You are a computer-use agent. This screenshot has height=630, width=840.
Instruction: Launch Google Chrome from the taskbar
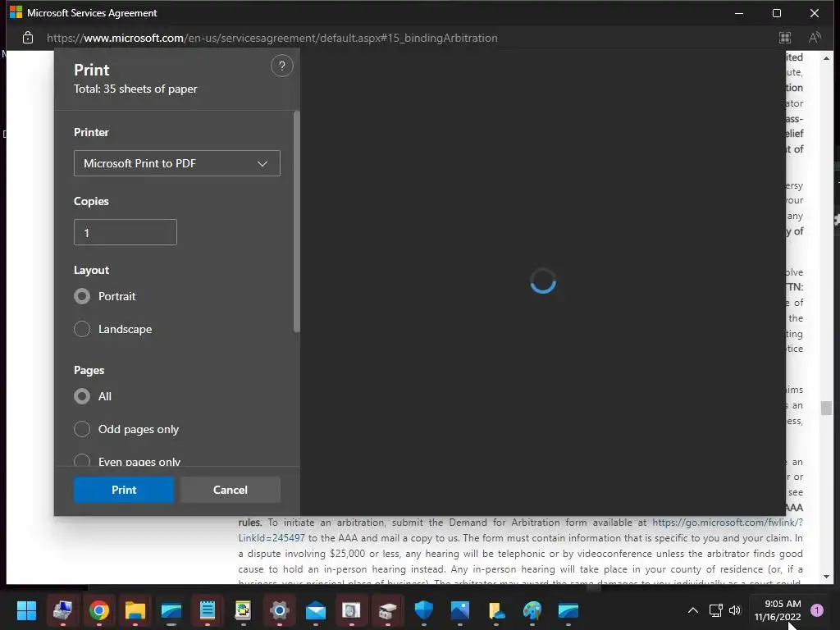[x=99, y=610]
